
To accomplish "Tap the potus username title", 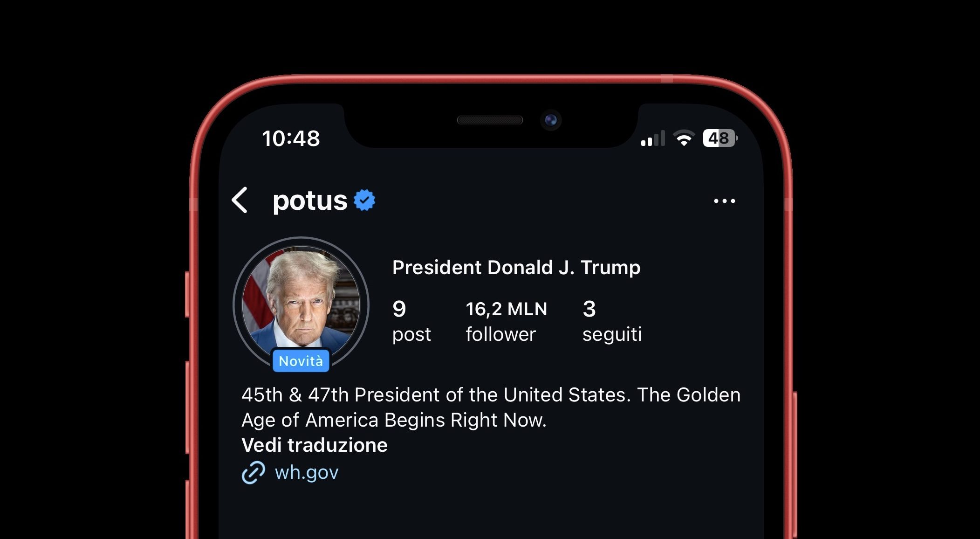I will 310,200.
